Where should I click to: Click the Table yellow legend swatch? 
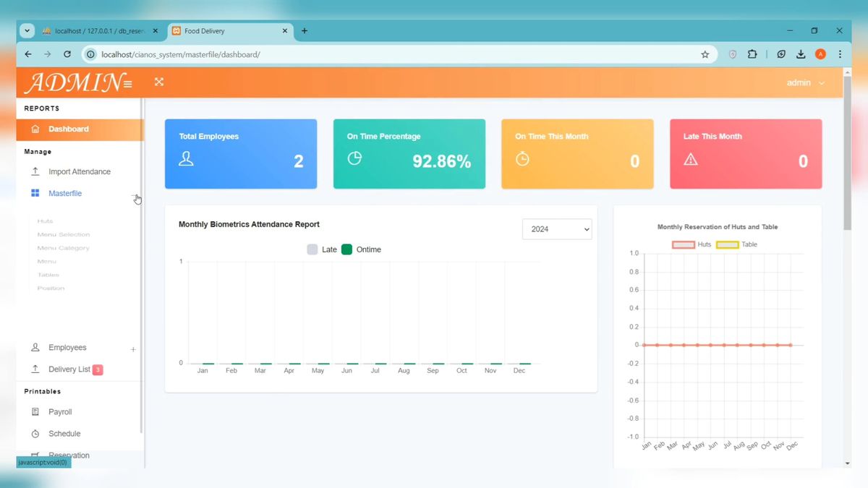(x=727, y=245)
